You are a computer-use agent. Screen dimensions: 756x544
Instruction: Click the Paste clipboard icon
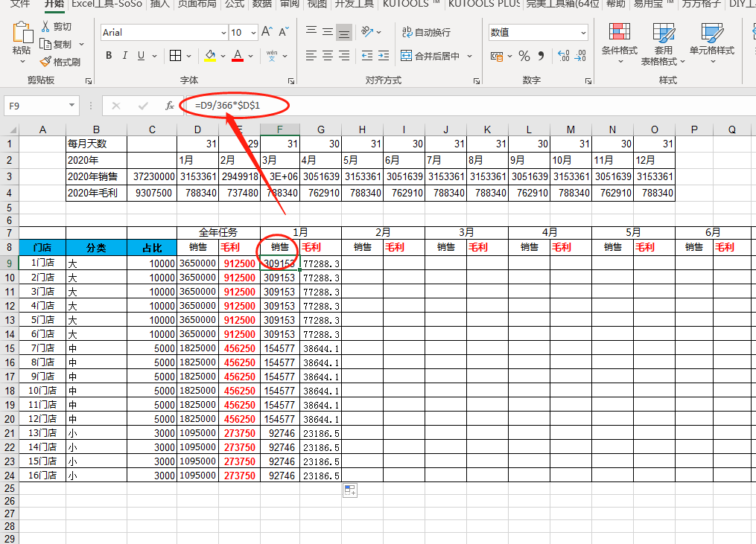[x=22, y=32]
